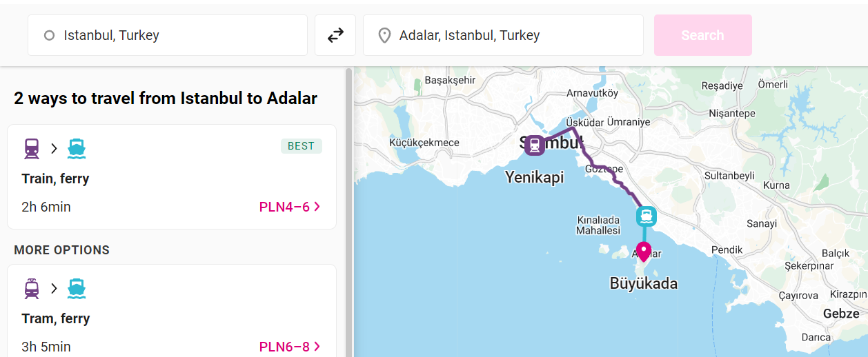Viewport: 868px width, 357px height.
Task: Click the origin circle icon beside Istanbul, Turkey
Action: click(49, 35)
